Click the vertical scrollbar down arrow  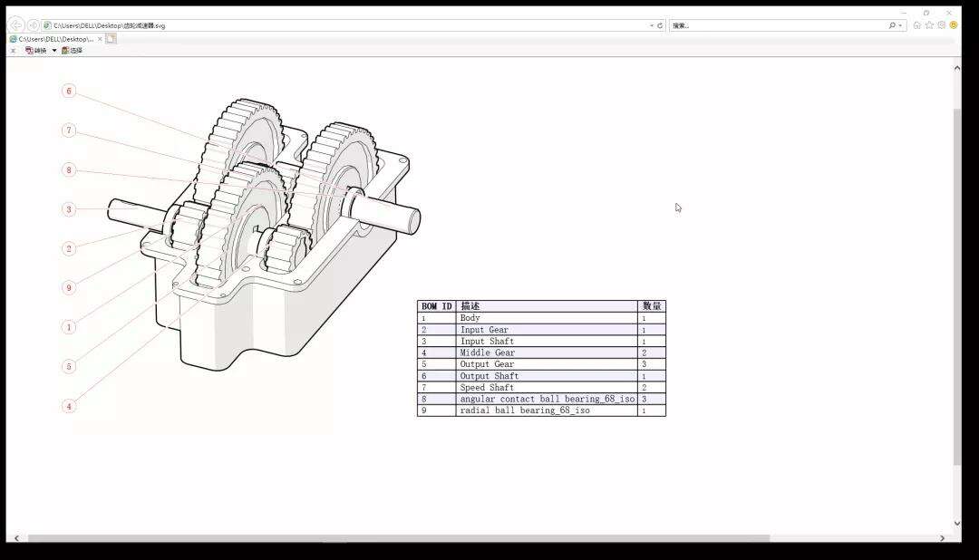tap(956, 523)
